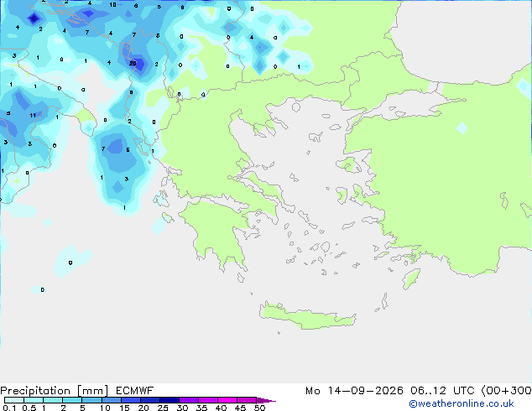Click the small blue diamond over Turkey
The width and height of the screenshot is (532, 411).
pos(462,128)
